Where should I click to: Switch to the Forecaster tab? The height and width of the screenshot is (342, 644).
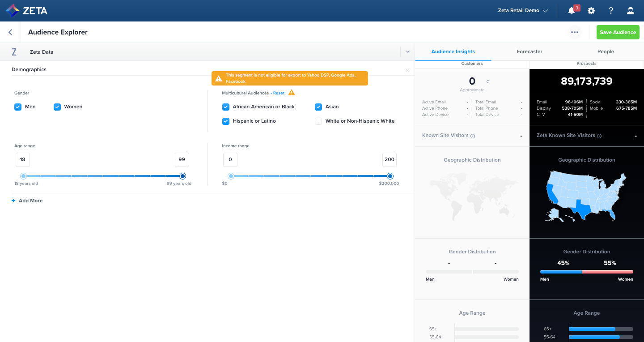[x=530, y=51]
